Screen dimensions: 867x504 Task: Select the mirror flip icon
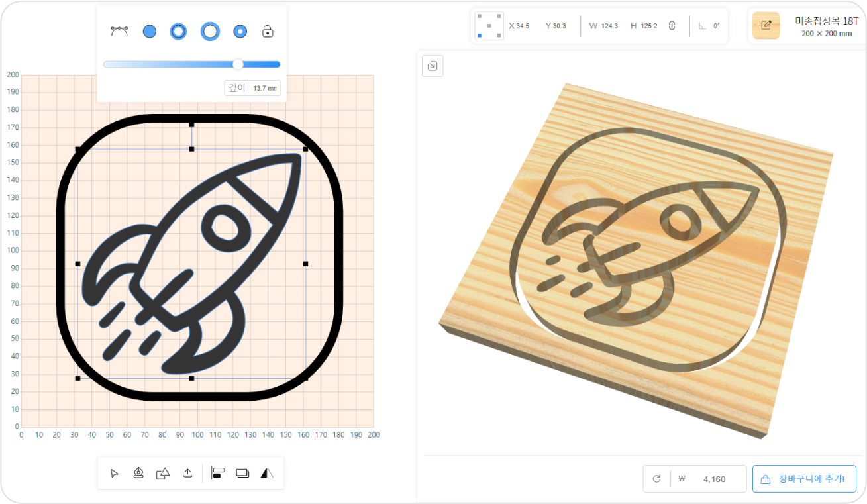pos(266,473)
